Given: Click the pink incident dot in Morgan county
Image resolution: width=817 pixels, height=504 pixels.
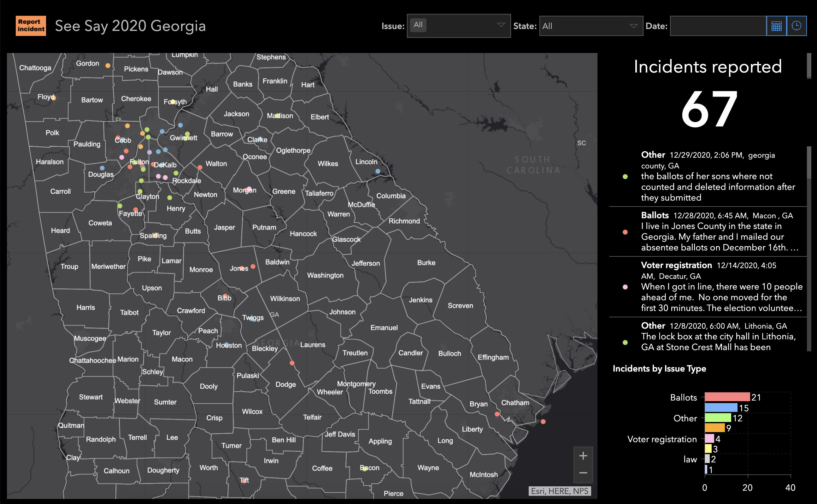Looking at the screenshot, I should coord(249,189).
